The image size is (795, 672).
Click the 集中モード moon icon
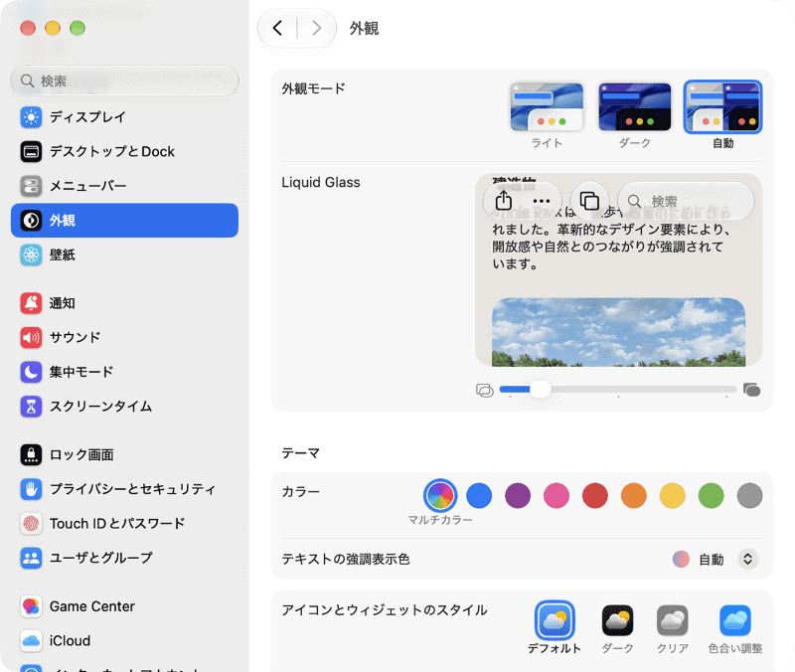pos(31,372)
